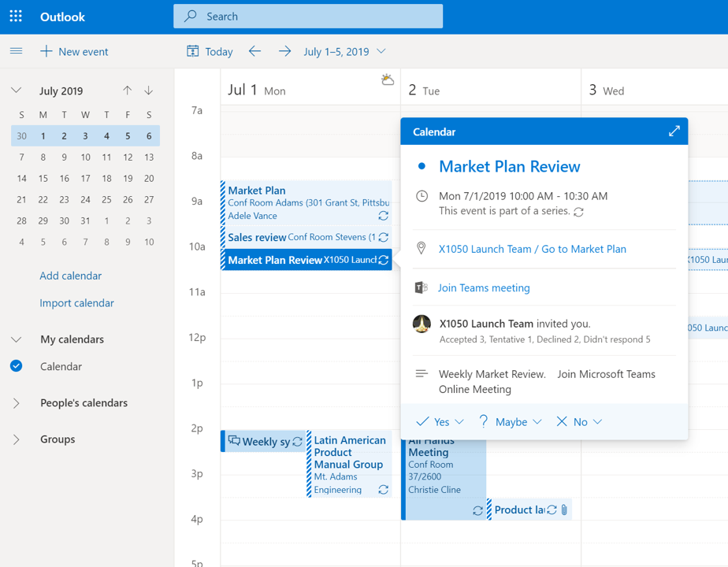Click the description lines icon

(x=422, y=373)
